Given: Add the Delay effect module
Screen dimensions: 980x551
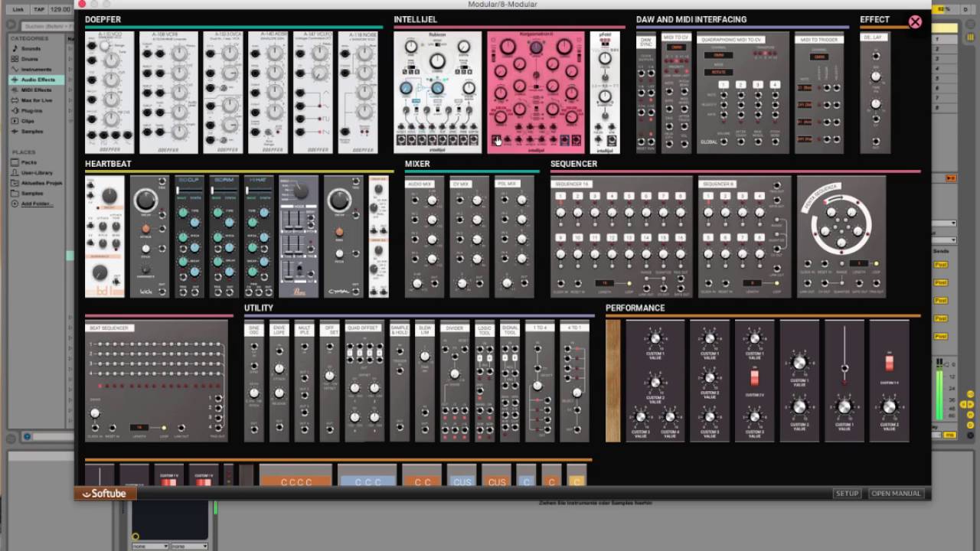Looking at the screenshot, I should pos(875,92).
